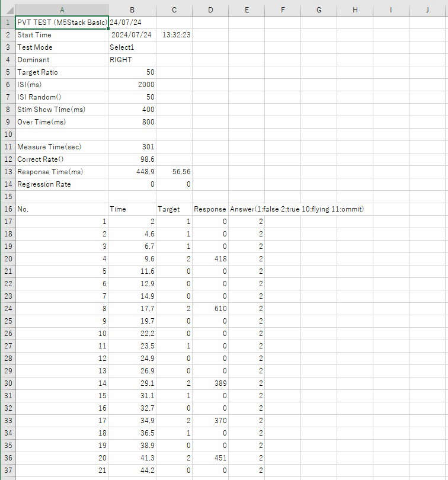Screen dimensions: 448x480
Task: Click the Time value '44.2'
Action: coord(132,470)
